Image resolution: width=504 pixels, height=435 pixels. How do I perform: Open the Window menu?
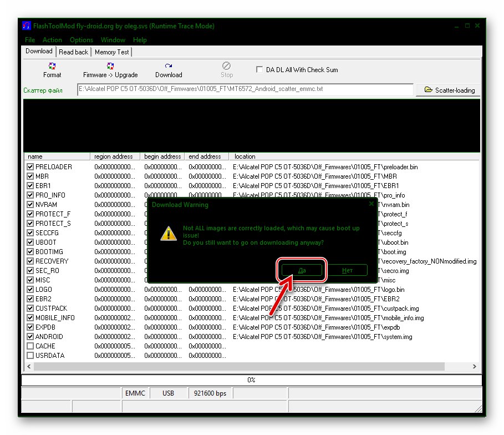(113, 40)
